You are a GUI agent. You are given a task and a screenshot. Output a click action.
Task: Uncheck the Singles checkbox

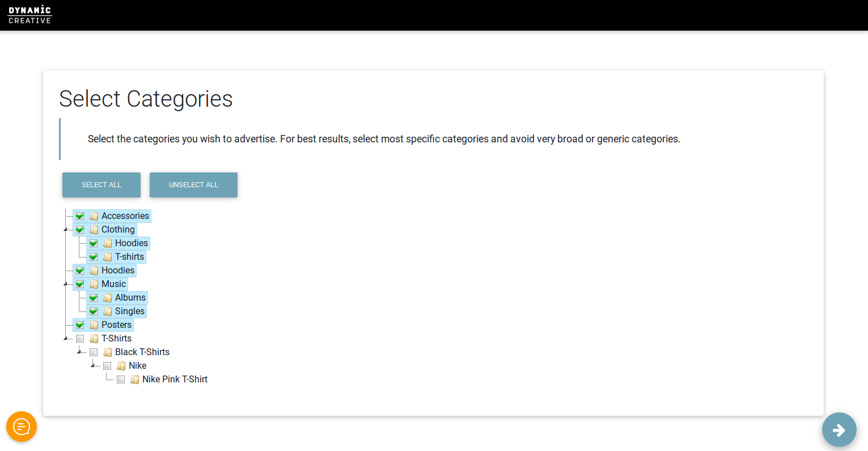click(x=94, y=311)
